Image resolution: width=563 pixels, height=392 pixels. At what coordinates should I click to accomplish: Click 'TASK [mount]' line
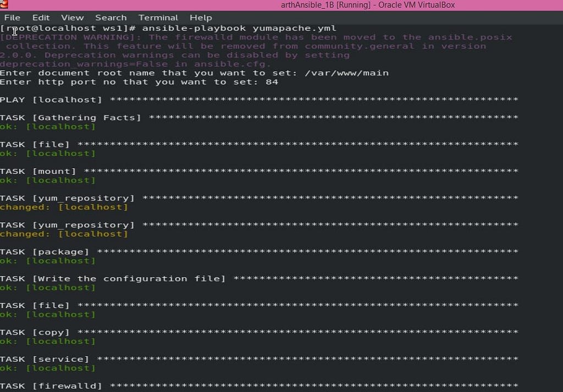[259, 171]
